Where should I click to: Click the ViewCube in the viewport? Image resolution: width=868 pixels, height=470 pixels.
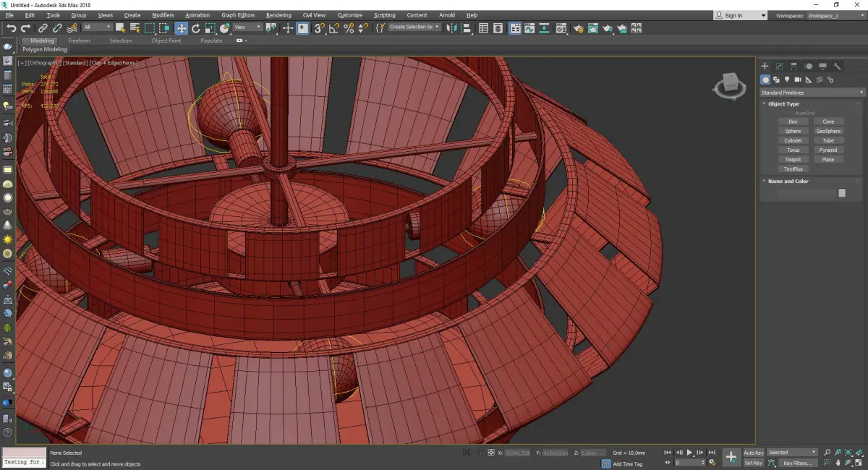pyautogui.click(x=730, y=85)
